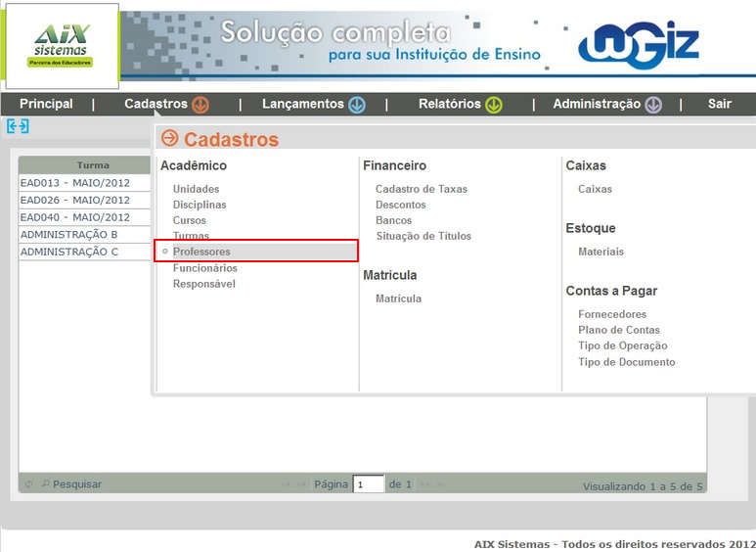Viewport: 756px width, 552px height.
Task: Open Situação de Títulos
Action: [423, 236]
